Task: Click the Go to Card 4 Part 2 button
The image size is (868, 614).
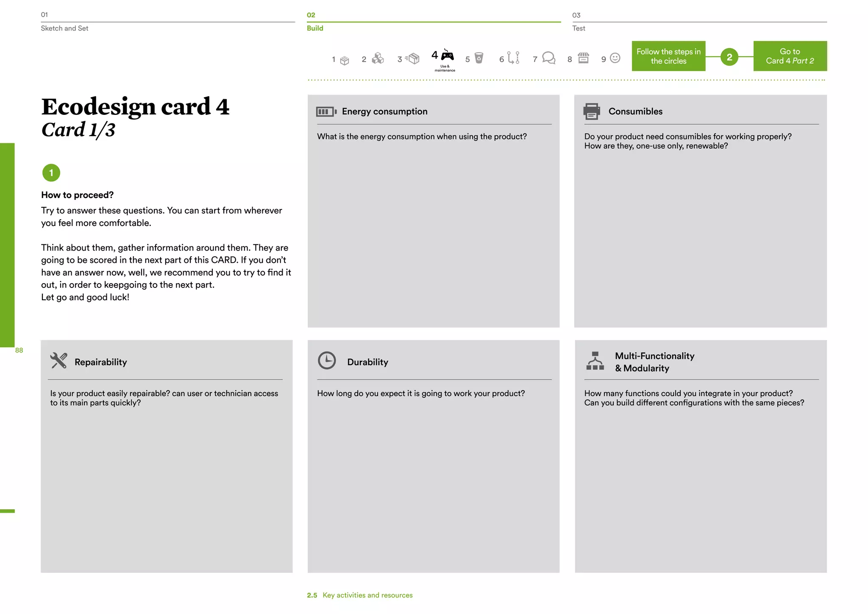Action: [x=790, y=56]
